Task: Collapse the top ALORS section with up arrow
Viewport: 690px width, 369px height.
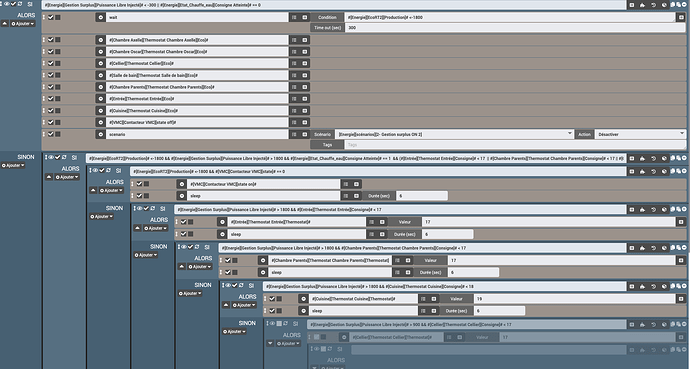Action: click(4, 24)
